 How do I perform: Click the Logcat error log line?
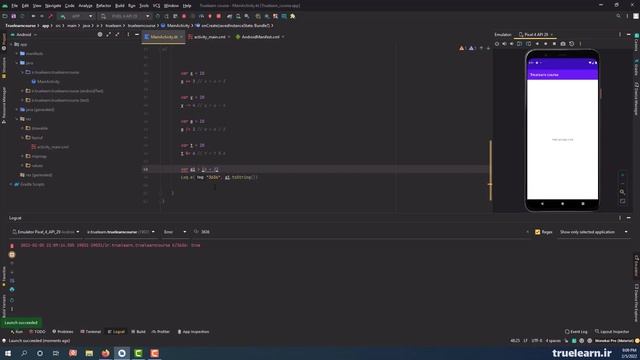(110, 246)
